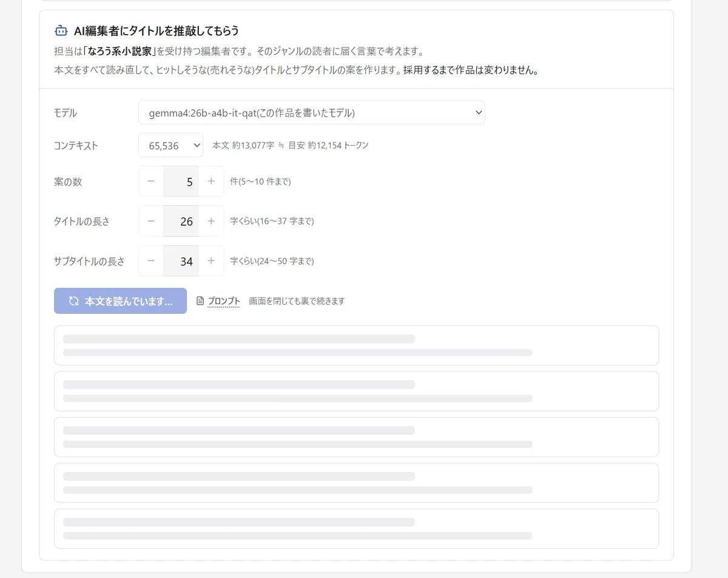This screenshot has height=578, width=728.
Task: Click the AI編集者にタイトルを推敲してもらう heading
Action: click(x=157, y=31)
